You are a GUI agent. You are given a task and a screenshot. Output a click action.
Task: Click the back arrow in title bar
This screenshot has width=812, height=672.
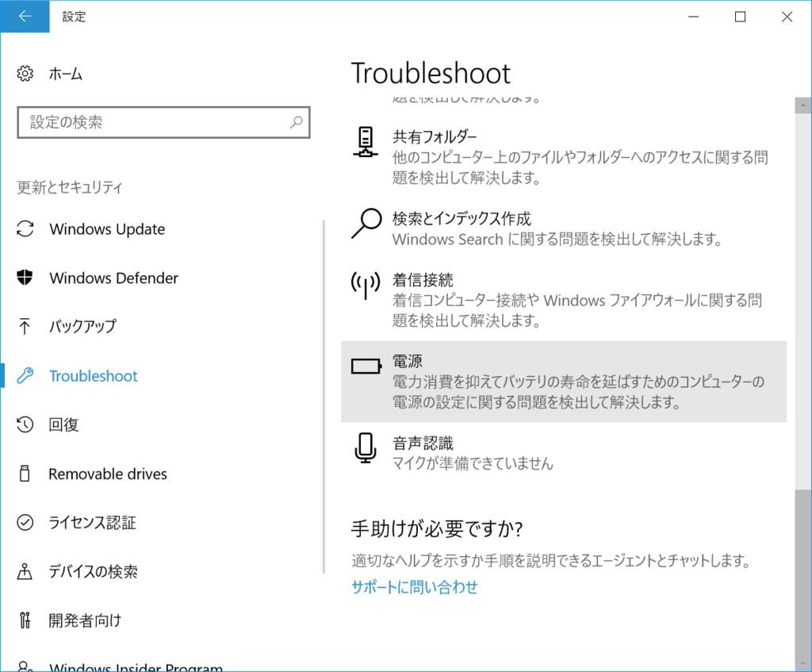(x=25, y=17)
